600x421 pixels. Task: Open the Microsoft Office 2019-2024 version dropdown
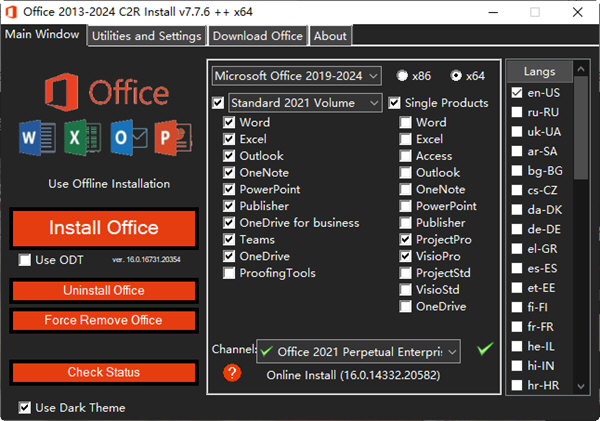point(296,76)
